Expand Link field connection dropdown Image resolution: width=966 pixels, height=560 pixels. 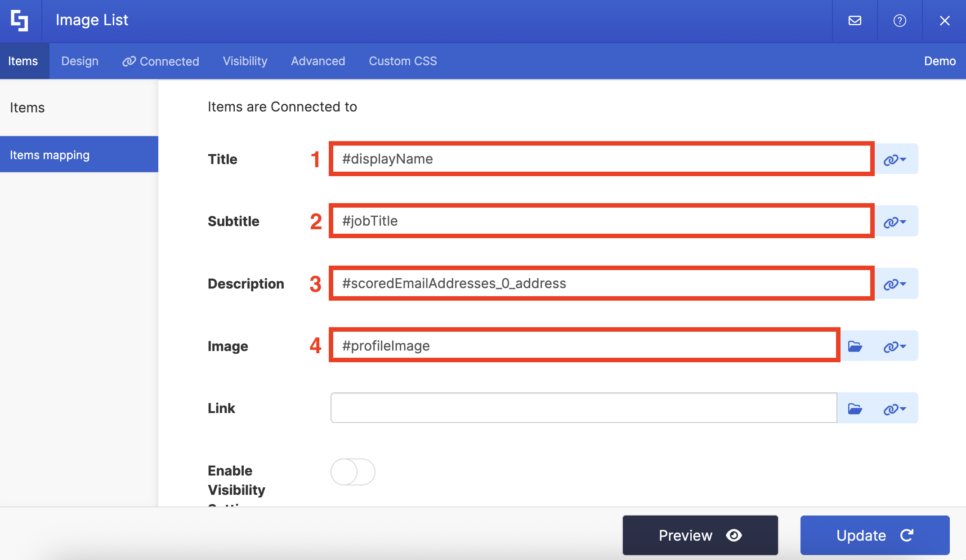pos(895,409)
